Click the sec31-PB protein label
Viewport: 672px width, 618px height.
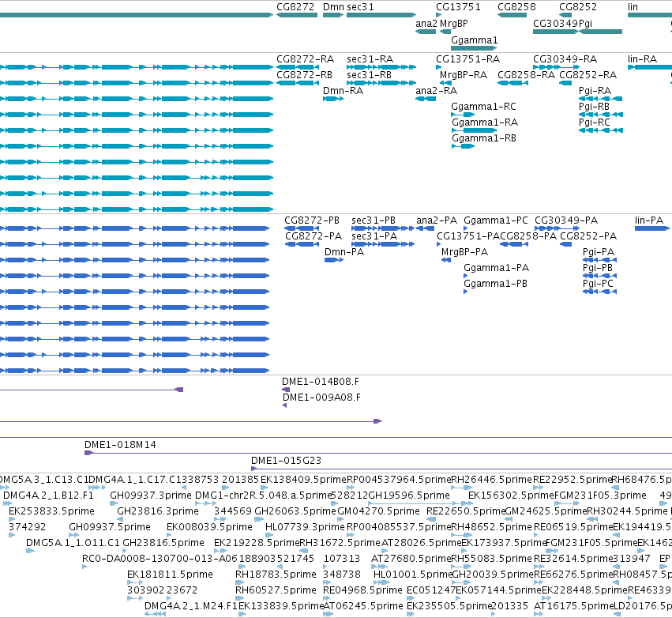tap(374, 220)
